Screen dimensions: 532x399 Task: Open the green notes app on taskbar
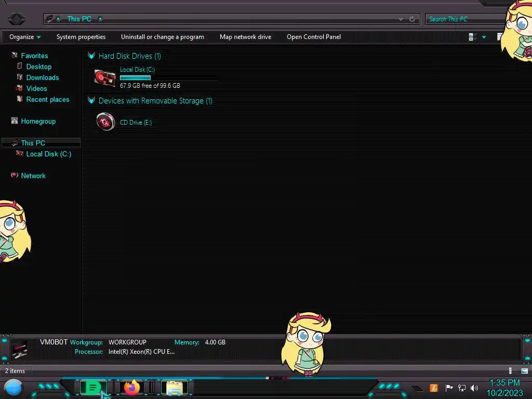pos(93,388)
